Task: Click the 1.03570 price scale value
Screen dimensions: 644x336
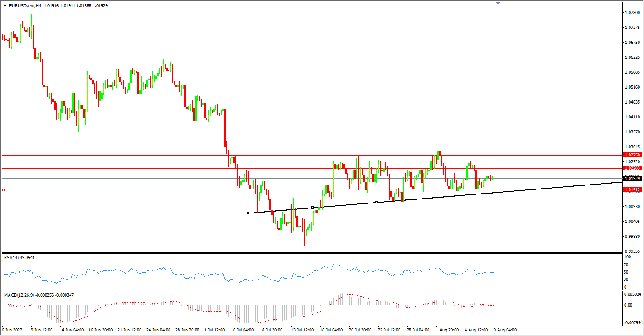Action: coord(632,132)
